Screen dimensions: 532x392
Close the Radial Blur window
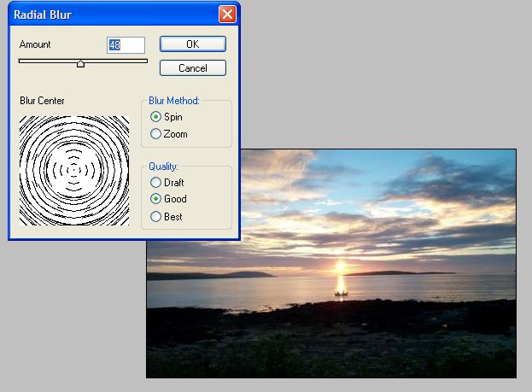point(227,15)
